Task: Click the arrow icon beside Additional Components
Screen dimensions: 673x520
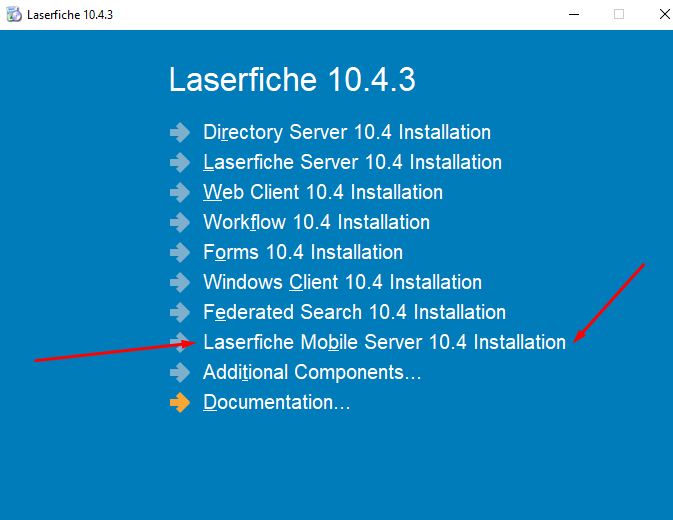Action: [180, 373]
